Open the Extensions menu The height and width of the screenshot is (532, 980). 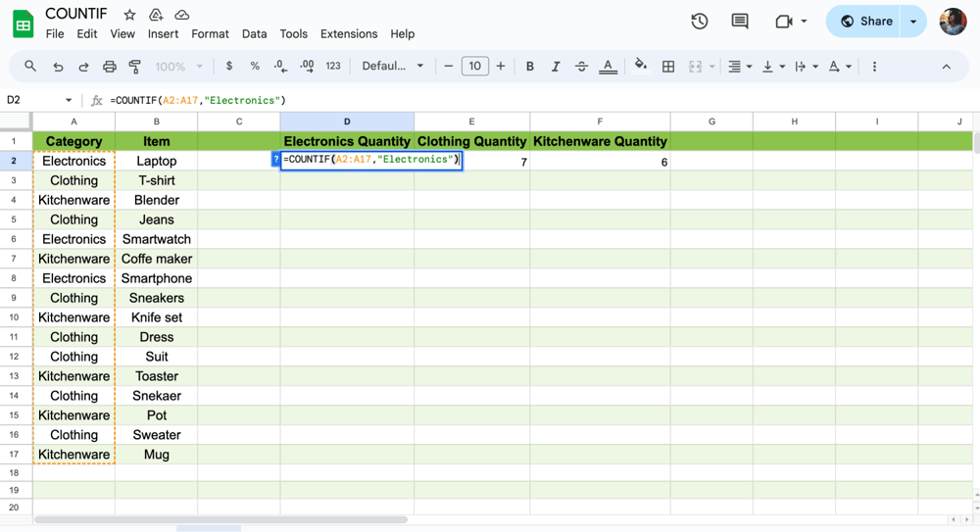pos(348,33)
